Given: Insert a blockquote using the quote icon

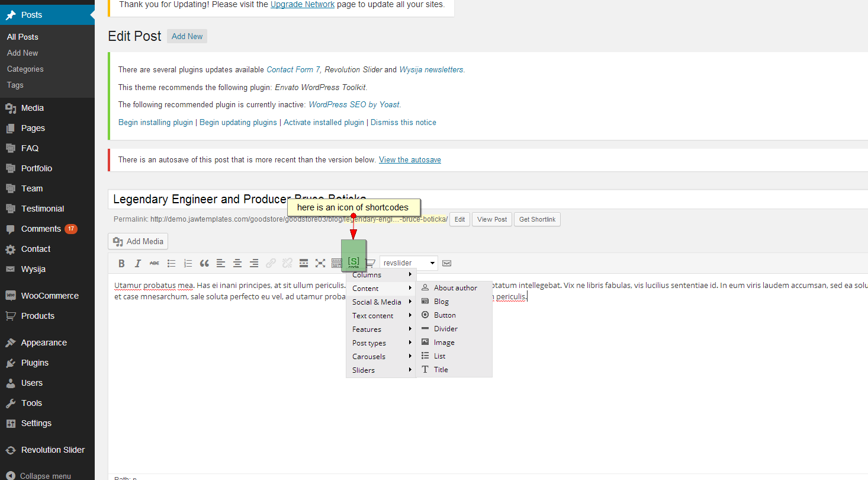Looking at the screenshot, I should pyautogui.click(x=204, y=263).
